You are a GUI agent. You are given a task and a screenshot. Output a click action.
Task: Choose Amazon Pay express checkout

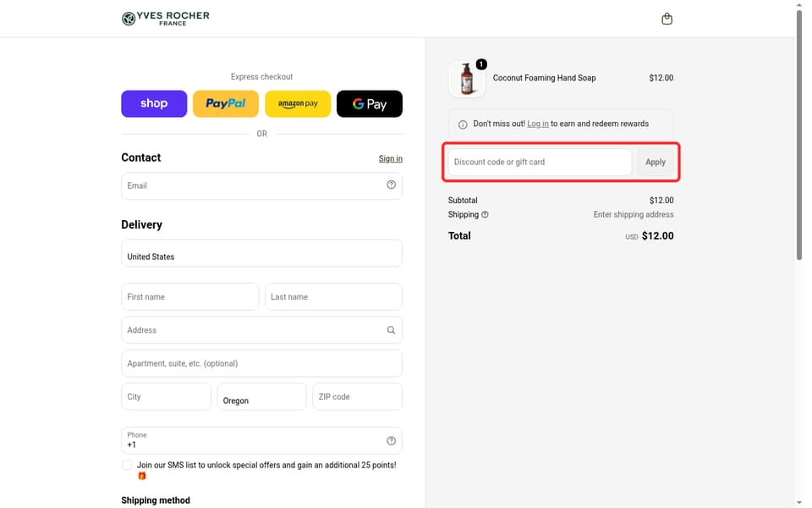pyautogui.click(x=298, y=103)
